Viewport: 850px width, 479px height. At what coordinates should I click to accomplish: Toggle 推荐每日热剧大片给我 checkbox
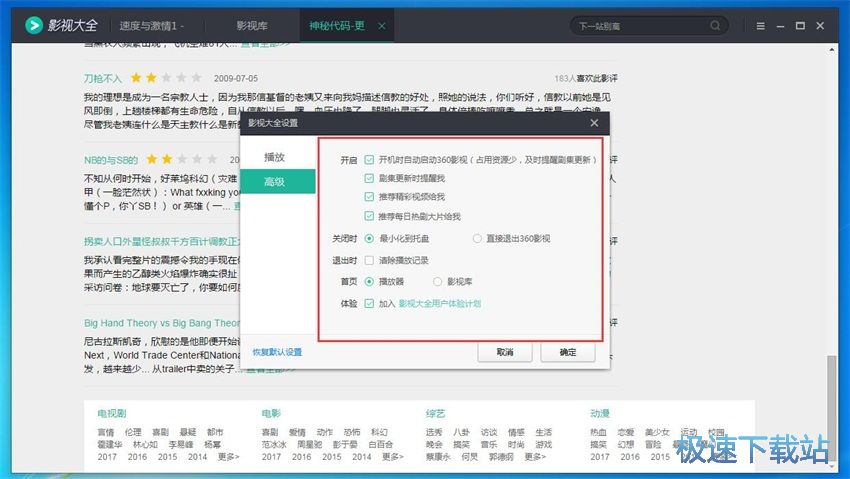[x=369, y=216]
